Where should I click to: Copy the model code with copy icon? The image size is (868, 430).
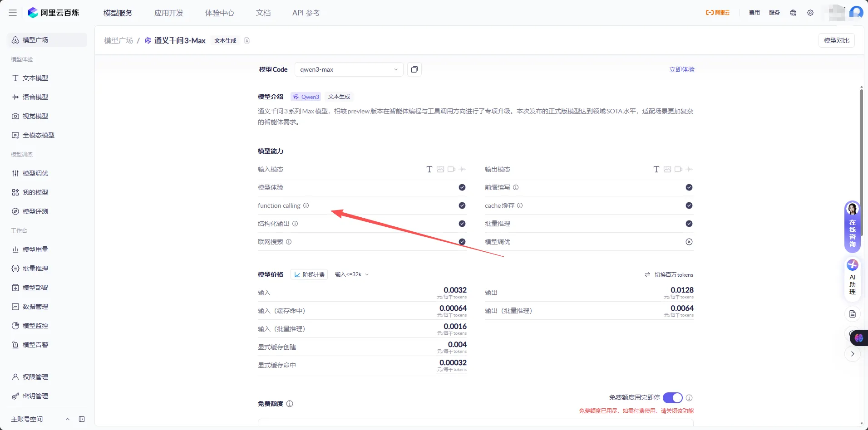coord(414,69)
